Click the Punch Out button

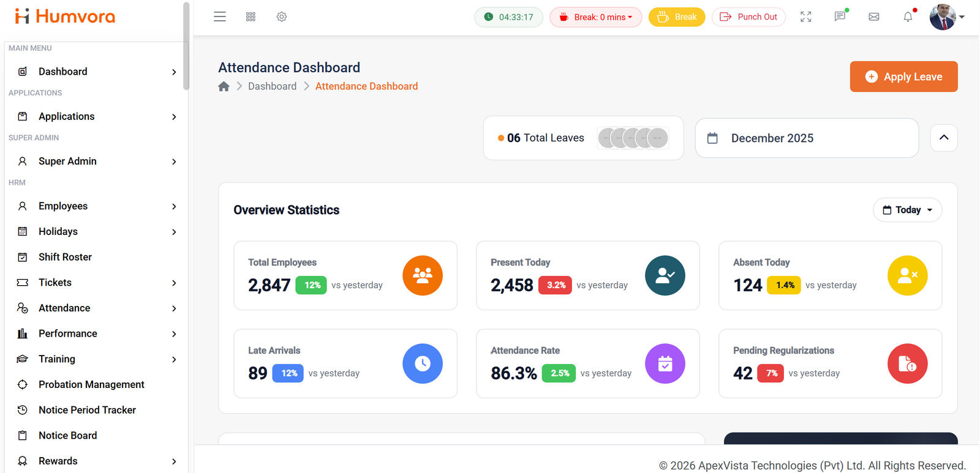pyautogui.click(x=748, y=17)
